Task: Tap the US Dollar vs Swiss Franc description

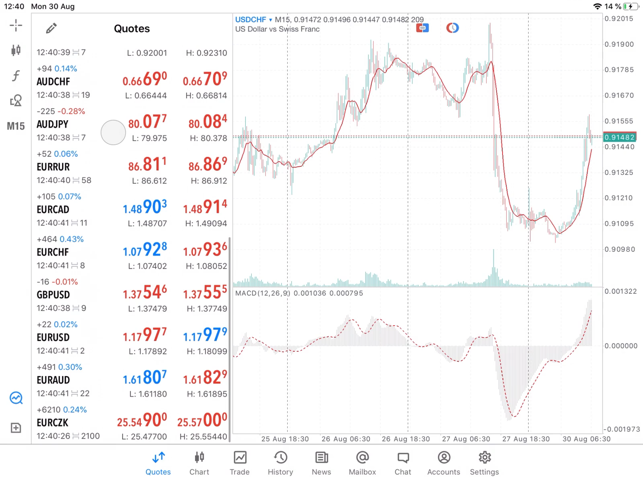Action: 277,29
